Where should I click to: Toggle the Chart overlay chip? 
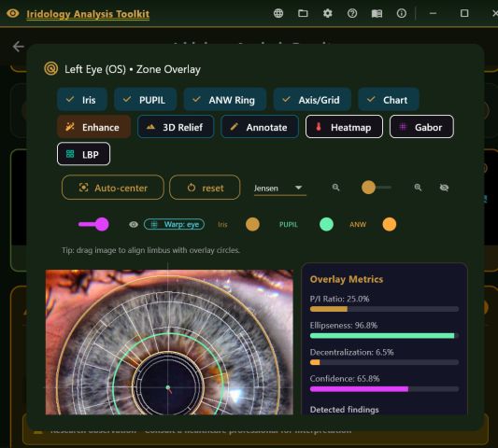pyautogui.click(x=389, y=100)
